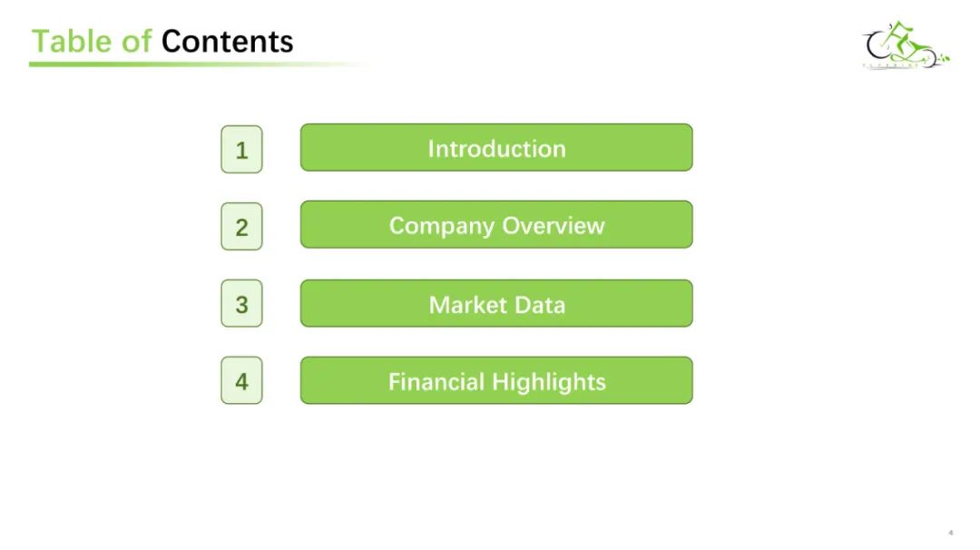Click the large black wheel of the logo
Screen dimensions: 980x550
(878, 45)
